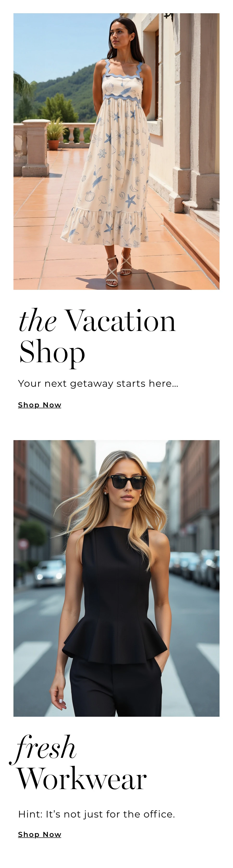
Task: Click 'Hint: It's not just for the office.' text
Action: pyautogui.click(x=97, y=814)
